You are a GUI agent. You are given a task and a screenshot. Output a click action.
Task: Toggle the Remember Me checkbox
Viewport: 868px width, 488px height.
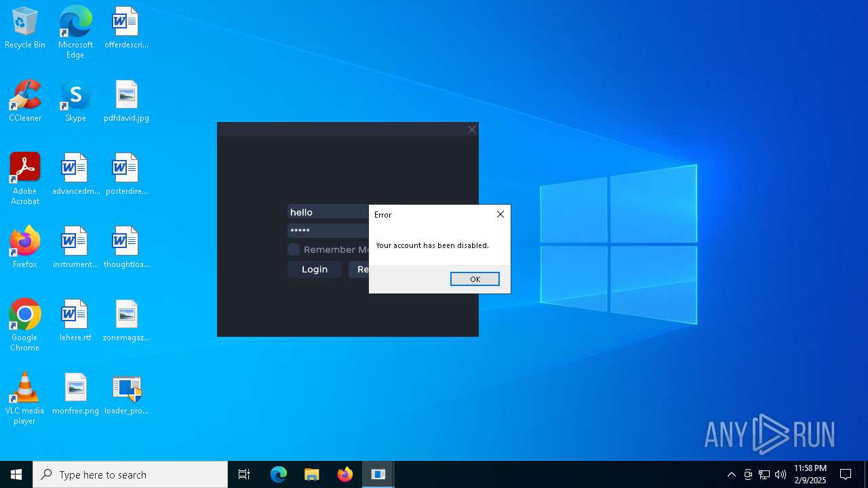(294, 249)
